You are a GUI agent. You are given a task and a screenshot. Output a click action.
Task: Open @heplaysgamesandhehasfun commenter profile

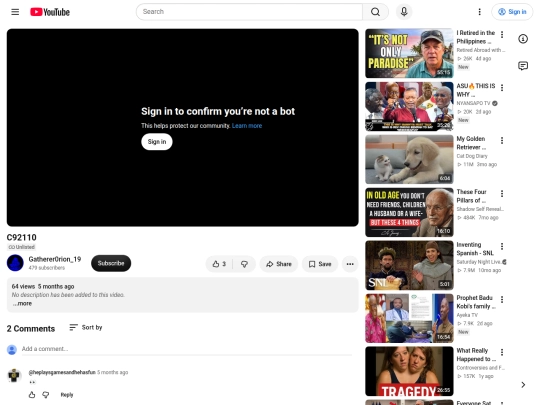62,372
